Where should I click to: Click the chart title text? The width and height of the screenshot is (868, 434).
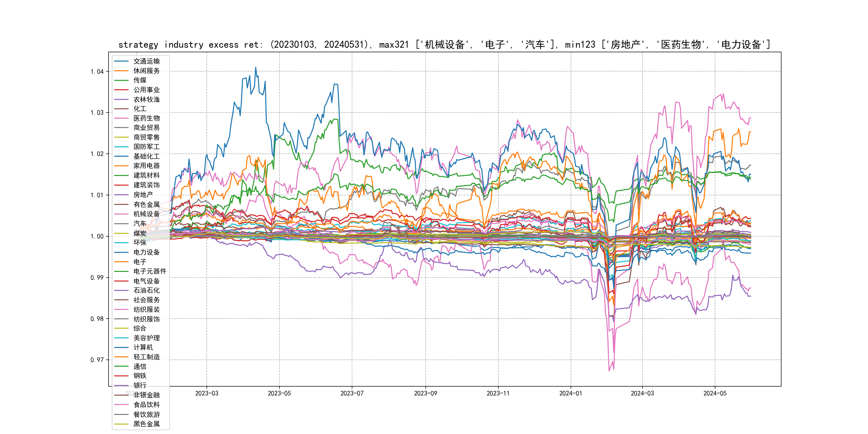(x=444, y=44)
